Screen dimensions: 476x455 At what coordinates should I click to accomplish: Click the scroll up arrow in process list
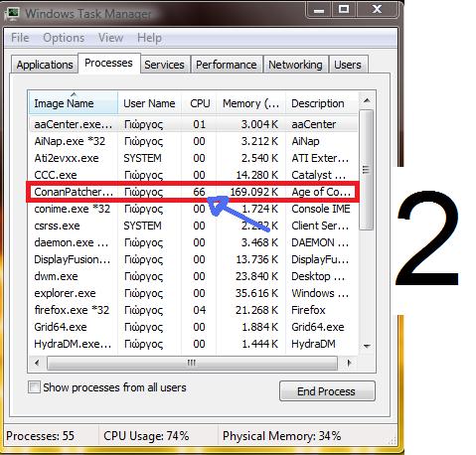367,100
